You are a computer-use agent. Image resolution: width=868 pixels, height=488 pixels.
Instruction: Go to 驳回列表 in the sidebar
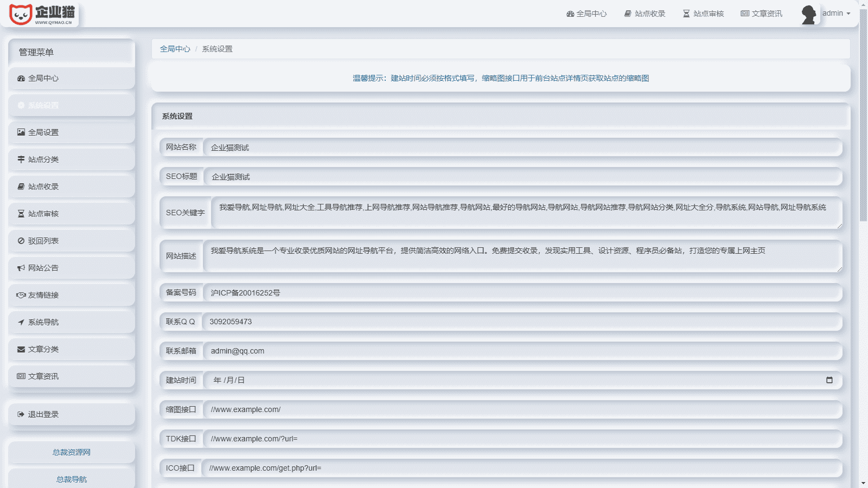pyautogui.click(x=72, y=241)
